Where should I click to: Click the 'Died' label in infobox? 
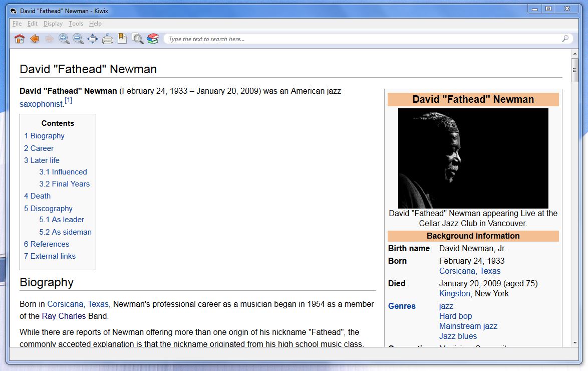(x=396, y=283)
